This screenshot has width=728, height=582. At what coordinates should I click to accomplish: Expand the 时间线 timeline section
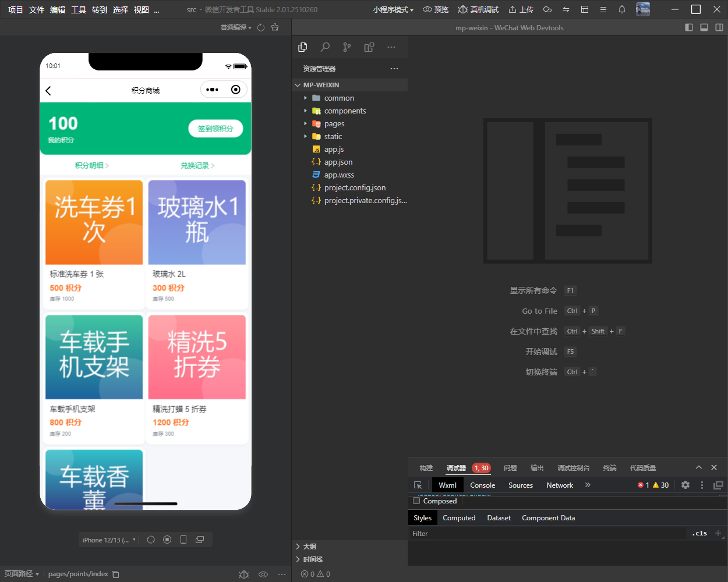[x=349, y=559]
